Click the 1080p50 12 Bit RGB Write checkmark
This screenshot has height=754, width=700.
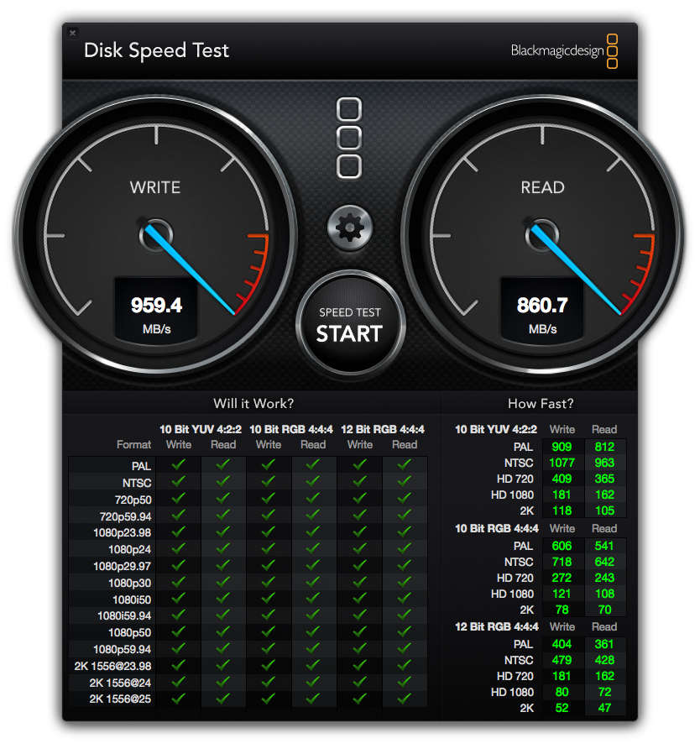tap(359, 632)
